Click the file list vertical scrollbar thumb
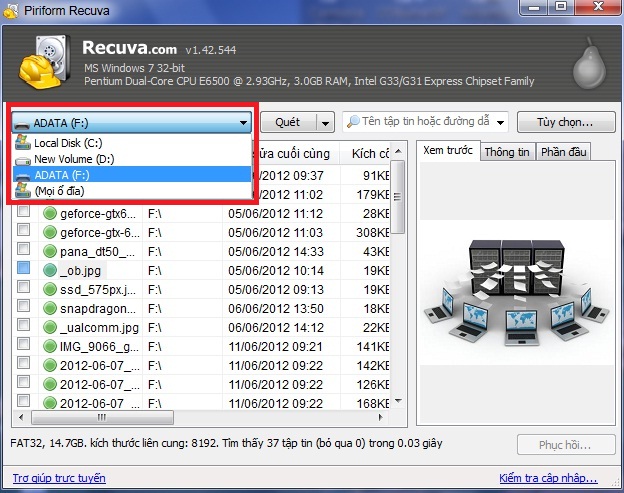 point(398,197)
